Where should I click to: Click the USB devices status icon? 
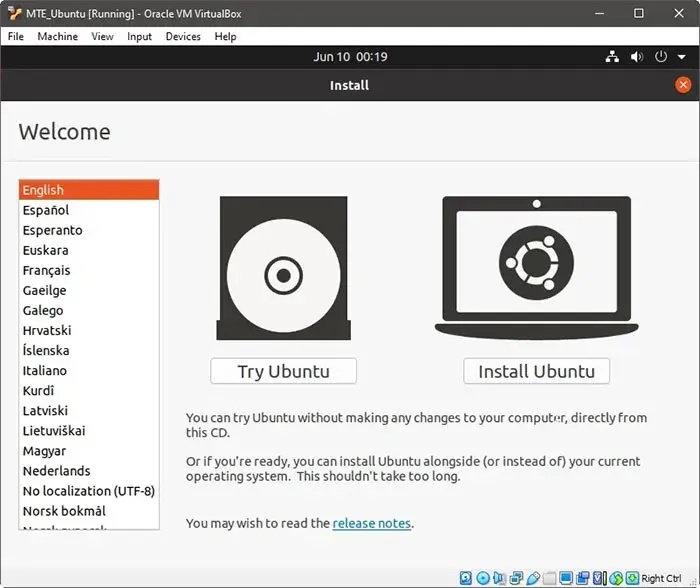(533, 578)
